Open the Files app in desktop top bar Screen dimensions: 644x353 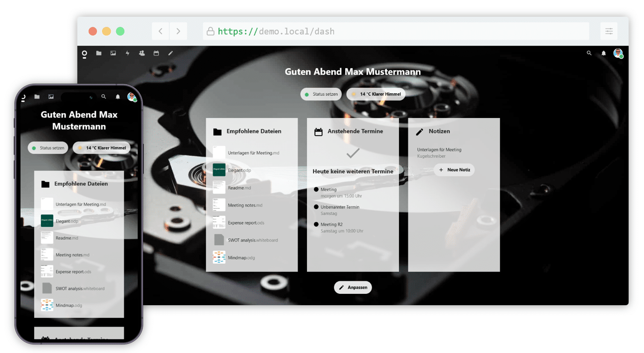point(99,53)
